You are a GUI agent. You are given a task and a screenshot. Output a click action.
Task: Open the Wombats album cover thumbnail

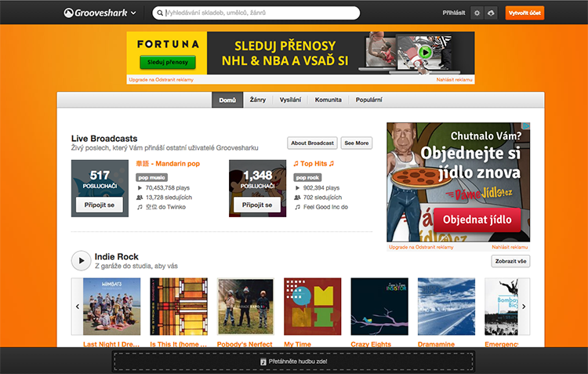click(112, 307)
